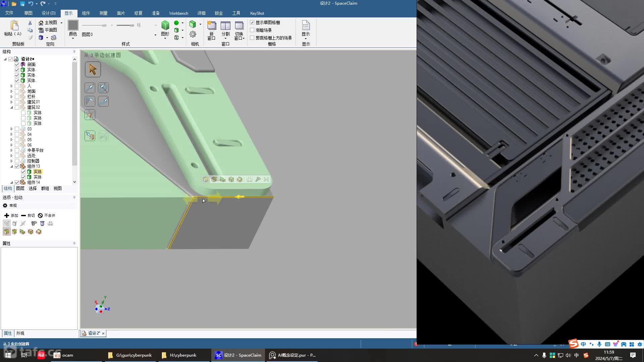
Task: Click the gray color swatch in style group
Action: [73, 25]
